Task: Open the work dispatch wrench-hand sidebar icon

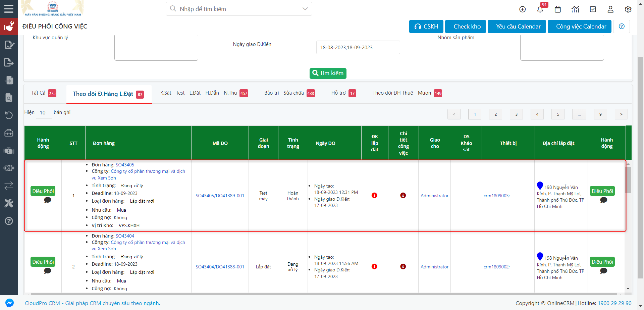Action: click(x=9, y=26)
